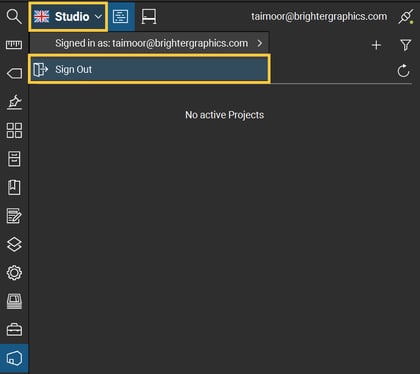The height and width of the screenshot is (374, 420).
Task: Open the stacked sets tray icon
Action: coord(14,301)
